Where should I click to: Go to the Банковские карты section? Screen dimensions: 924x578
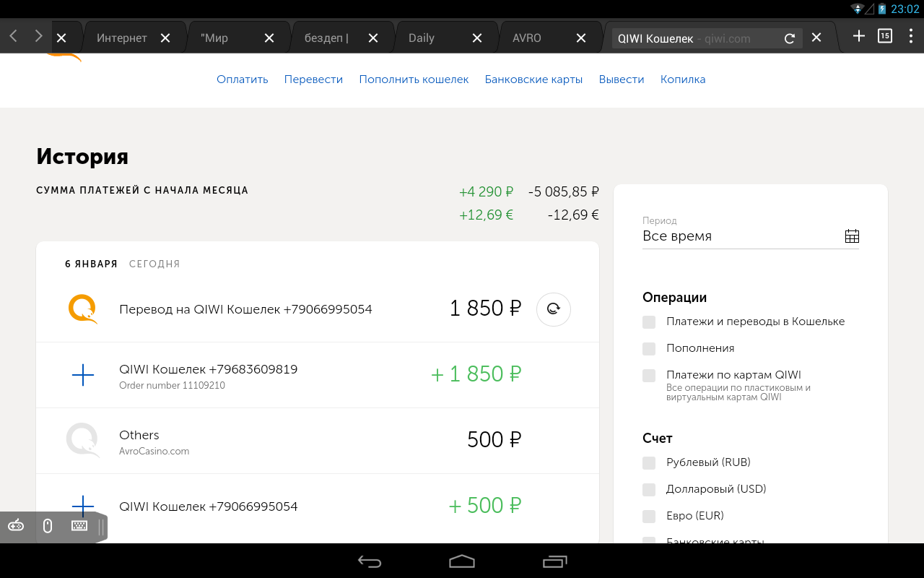(533, 79)
